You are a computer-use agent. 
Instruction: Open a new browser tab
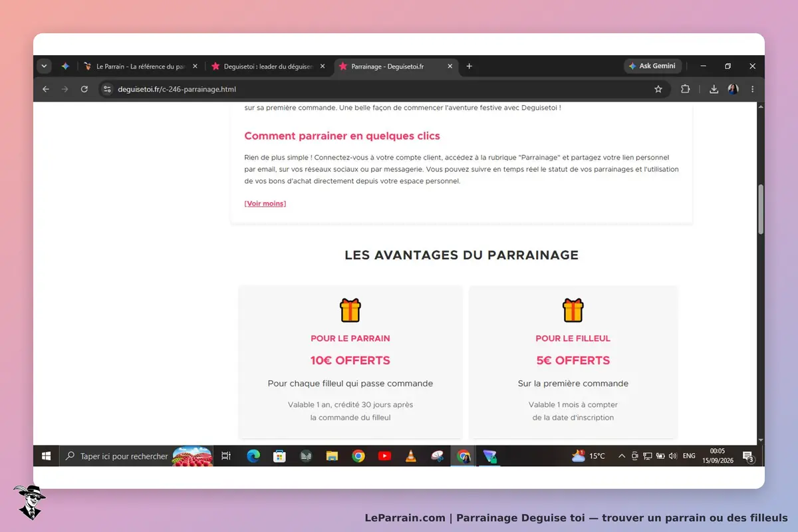469,66
